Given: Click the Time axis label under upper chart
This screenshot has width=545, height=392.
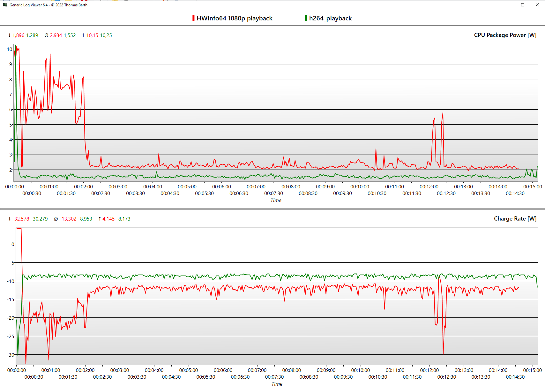Looking at the screenshot, I should point(275,200).
